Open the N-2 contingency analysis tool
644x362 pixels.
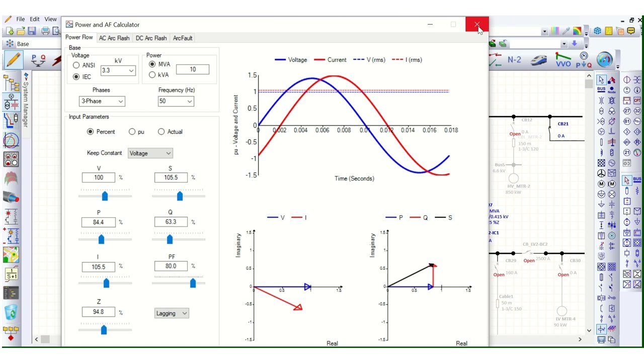point(514,59)
